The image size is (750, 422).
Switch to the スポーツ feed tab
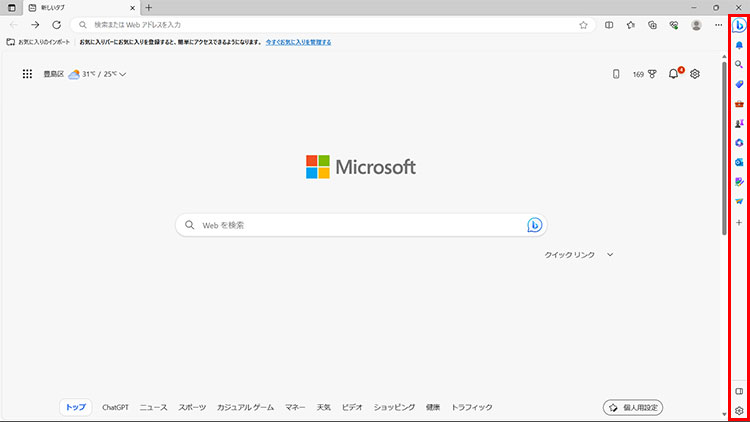(x=192, y=408)
